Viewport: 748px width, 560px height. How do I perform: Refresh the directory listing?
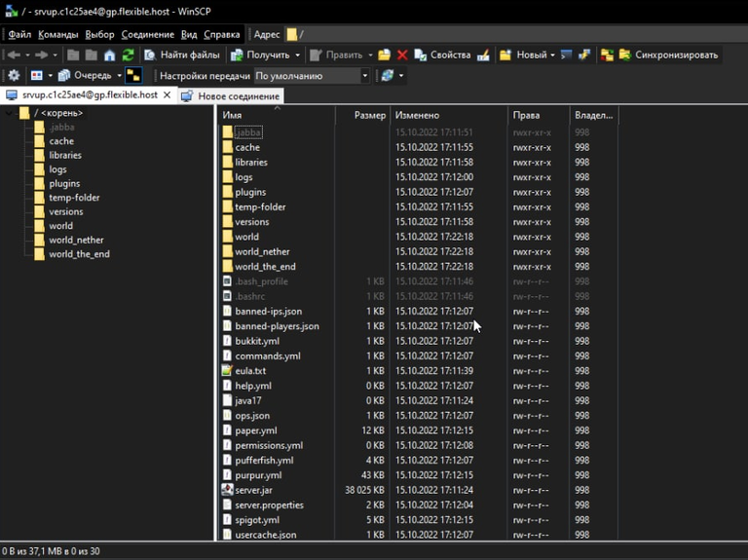[x=128, y=55]
